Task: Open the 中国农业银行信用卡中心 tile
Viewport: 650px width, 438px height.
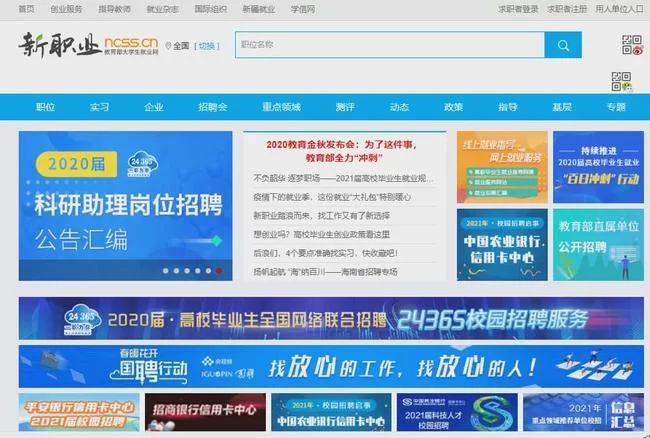Action: [502, 244]
